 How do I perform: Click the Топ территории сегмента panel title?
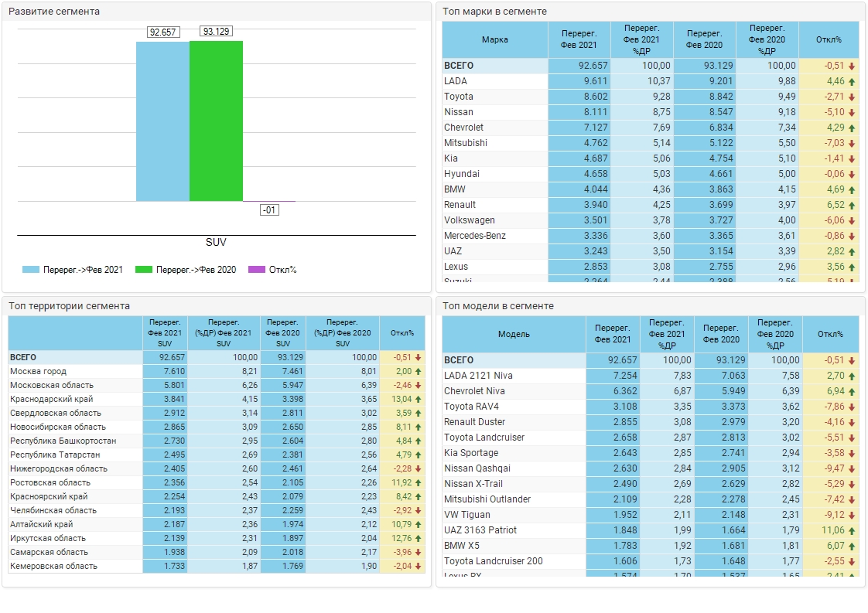coord(70,306)
